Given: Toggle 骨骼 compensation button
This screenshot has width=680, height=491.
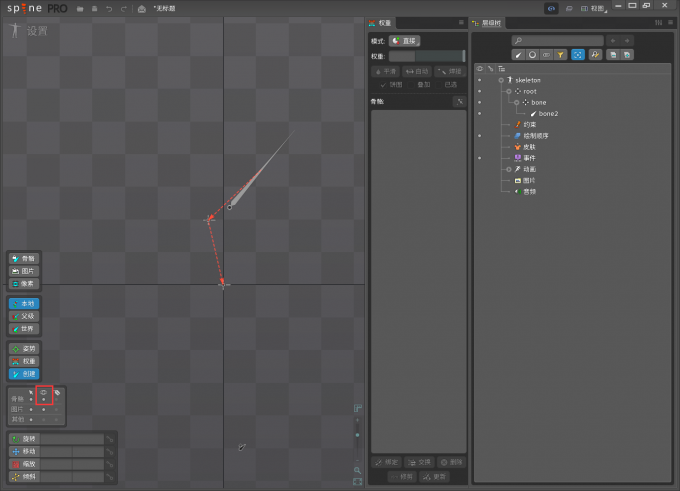Looking at the screenshot, I should 24,259.
